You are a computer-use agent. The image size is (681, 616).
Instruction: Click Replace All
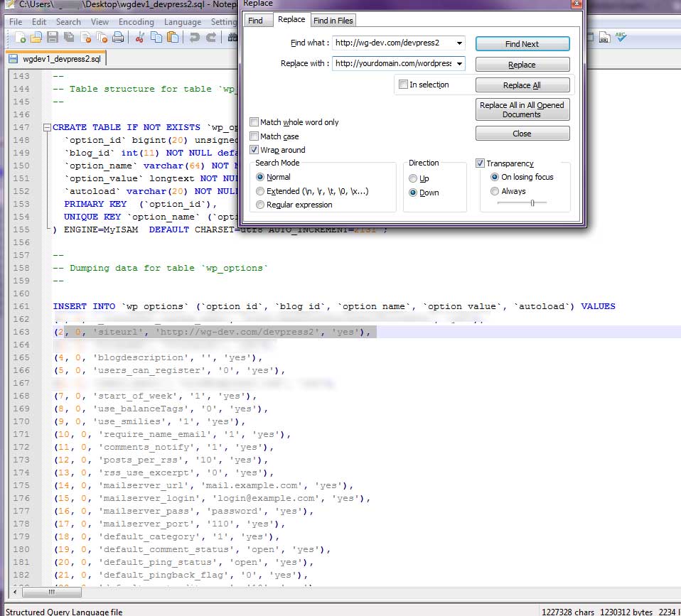pyautogui.click(x=522, y=85)
